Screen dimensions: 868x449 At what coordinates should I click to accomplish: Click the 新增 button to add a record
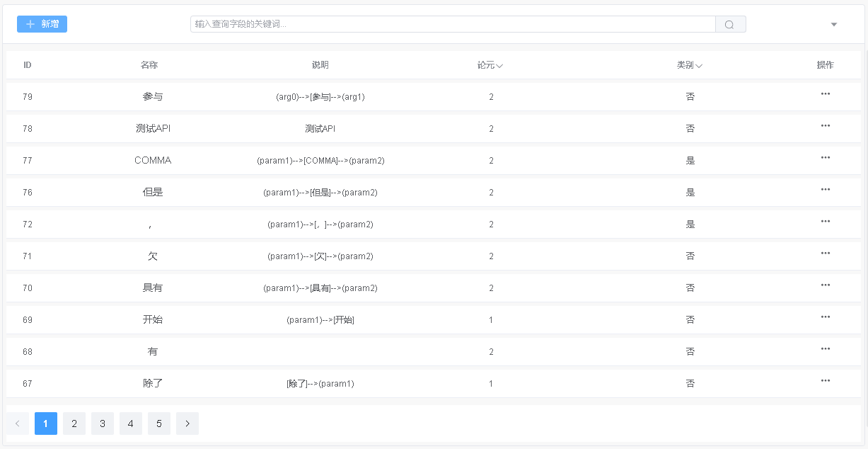tap(42, 23)
